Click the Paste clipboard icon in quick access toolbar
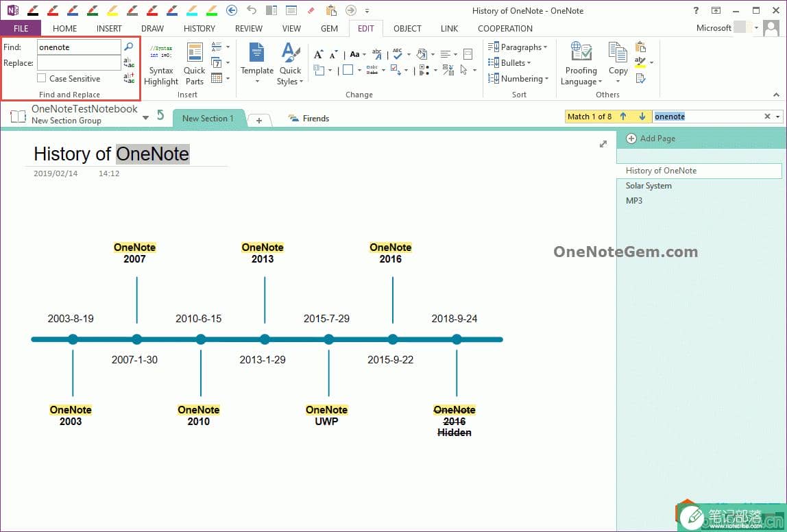Viewport: 787px width, 532px height. [x=330, y=10]
